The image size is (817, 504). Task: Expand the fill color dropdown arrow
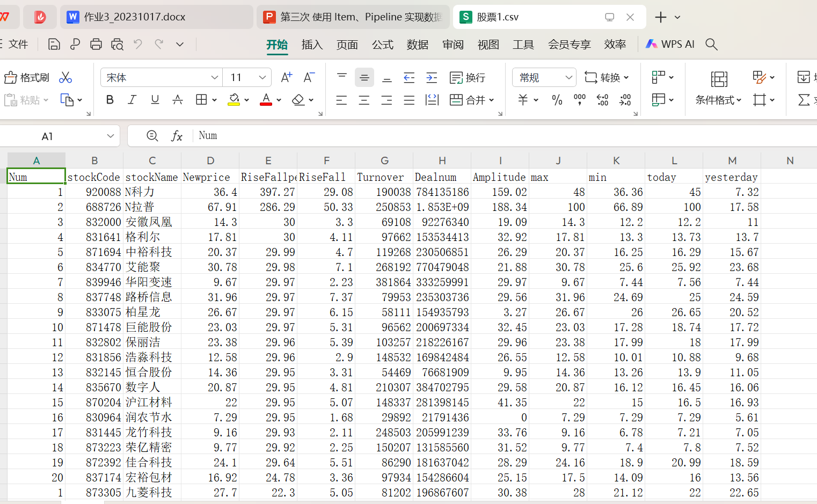246,100
